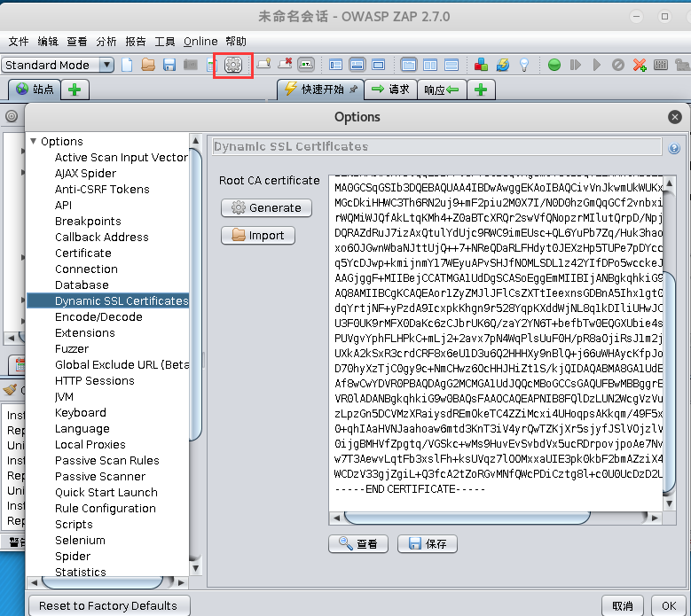Click the 查看 certificate button

click(357, 544)
